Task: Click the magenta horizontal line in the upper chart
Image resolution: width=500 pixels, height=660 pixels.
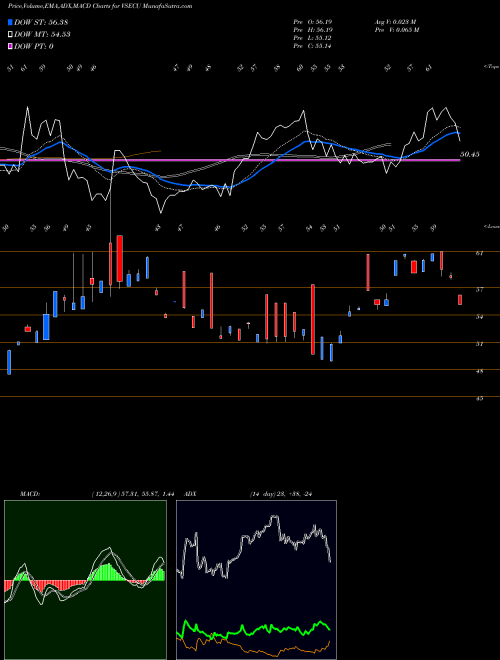Action: pos(229,160)
